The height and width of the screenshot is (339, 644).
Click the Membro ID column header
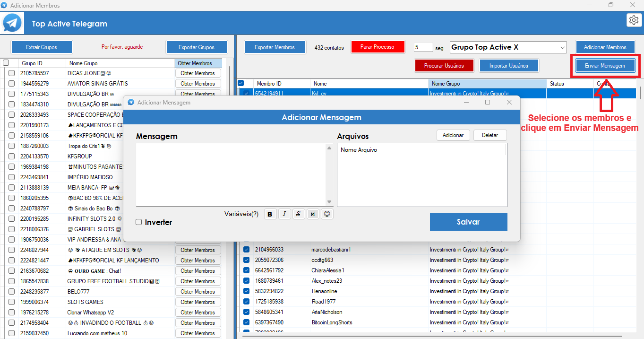coord(282,84)
